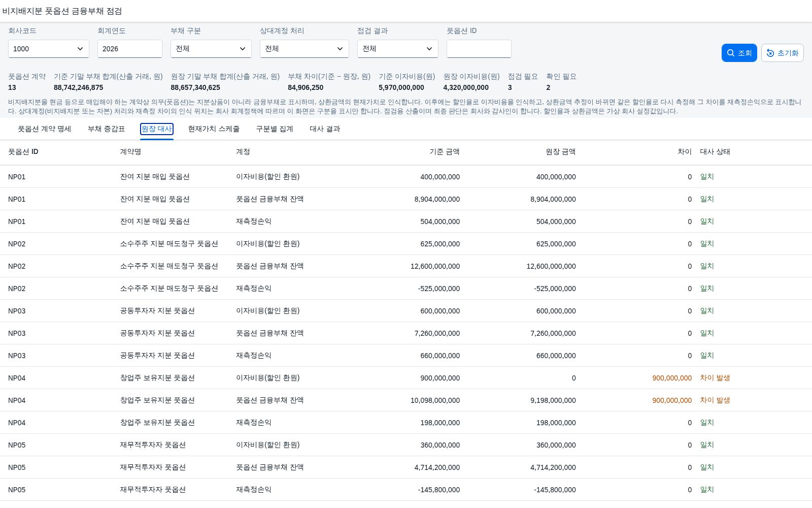
Task: Click 504,000,000 기준 금액 in NP01 row
Action: pos(440,221)
